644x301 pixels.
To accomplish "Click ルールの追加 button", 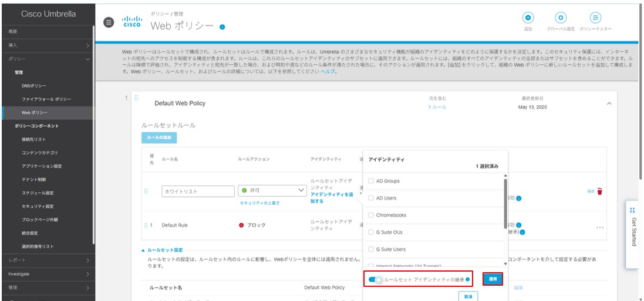I will (159, 138).
